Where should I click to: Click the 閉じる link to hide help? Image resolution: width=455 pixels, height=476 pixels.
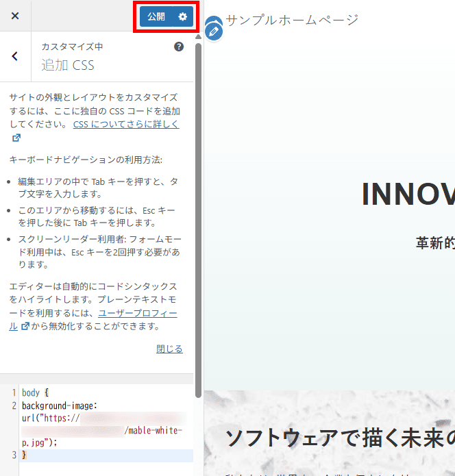pos(169,349)
